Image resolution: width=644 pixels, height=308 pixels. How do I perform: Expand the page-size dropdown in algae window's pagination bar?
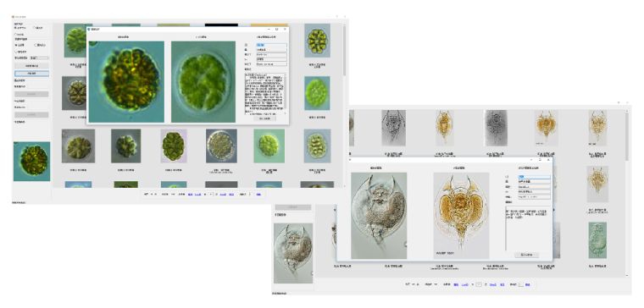pos(168,194)
